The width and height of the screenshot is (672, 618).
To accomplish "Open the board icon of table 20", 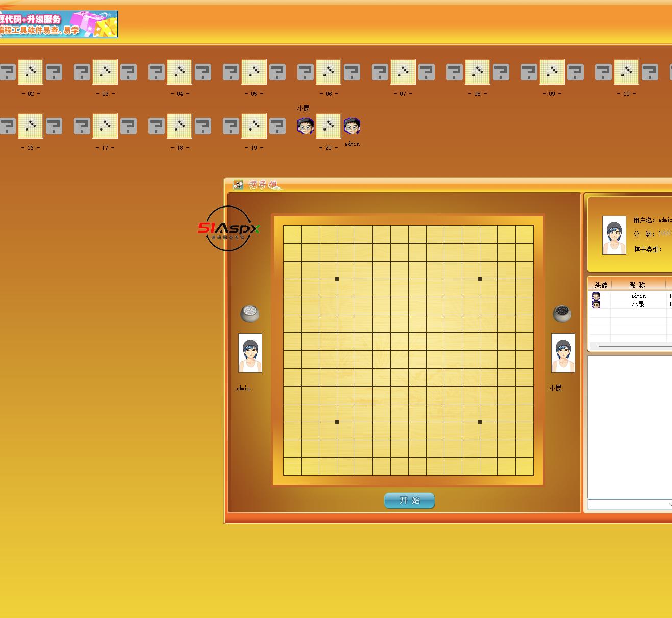I will tap(329, 126).
